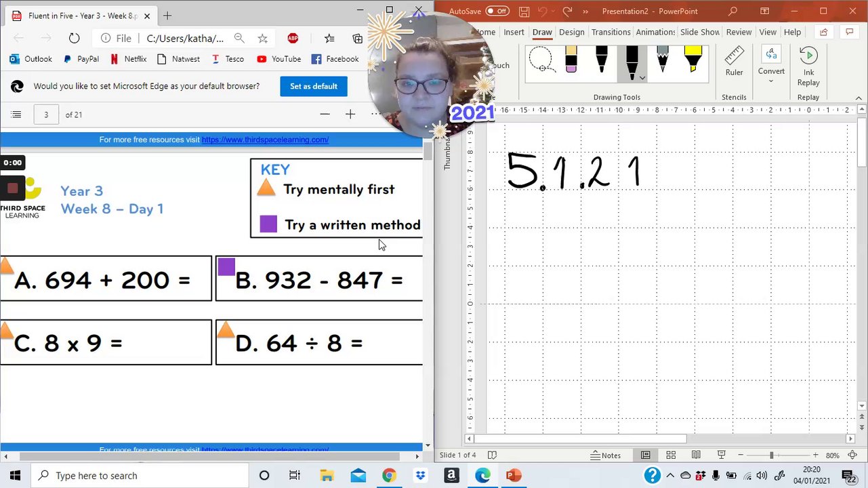This screenshot has height=488, width=868.
Task: Click the Edge address bar path
Action: (x=185, y=39)
